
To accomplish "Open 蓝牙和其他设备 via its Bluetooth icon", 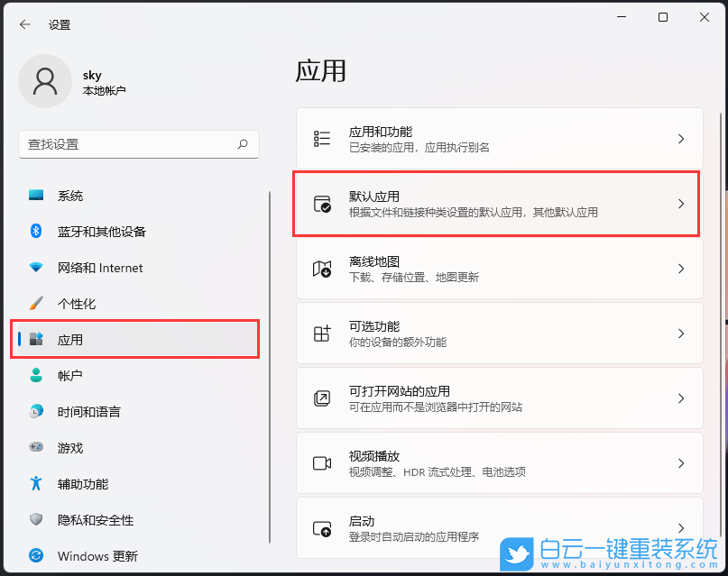I will (33, 232).
